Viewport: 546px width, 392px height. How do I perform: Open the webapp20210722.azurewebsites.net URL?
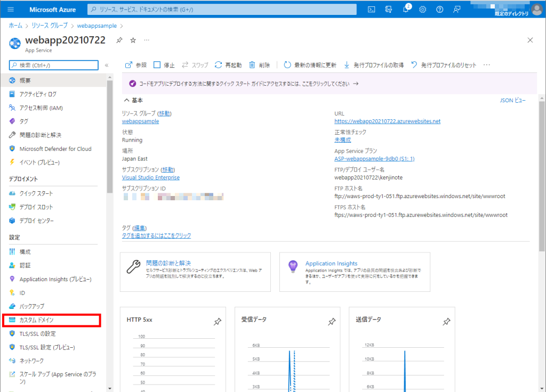(387, 121)
